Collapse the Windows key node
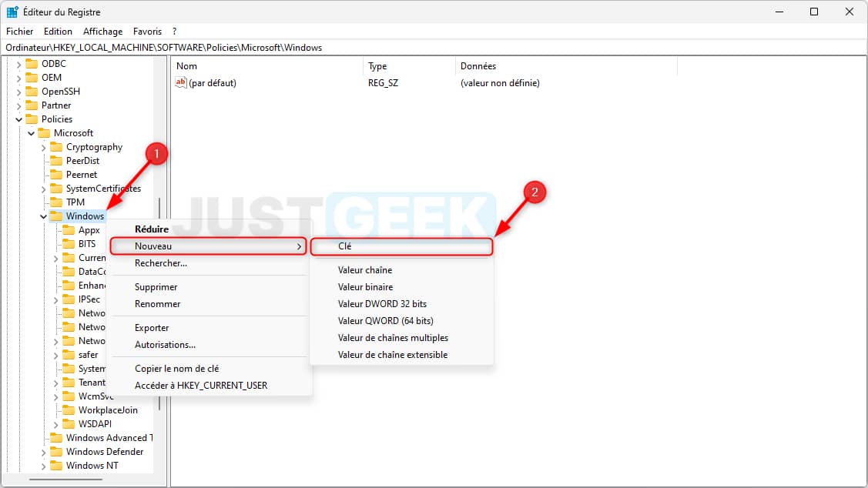The image size is (868, 488). [43, 216]
